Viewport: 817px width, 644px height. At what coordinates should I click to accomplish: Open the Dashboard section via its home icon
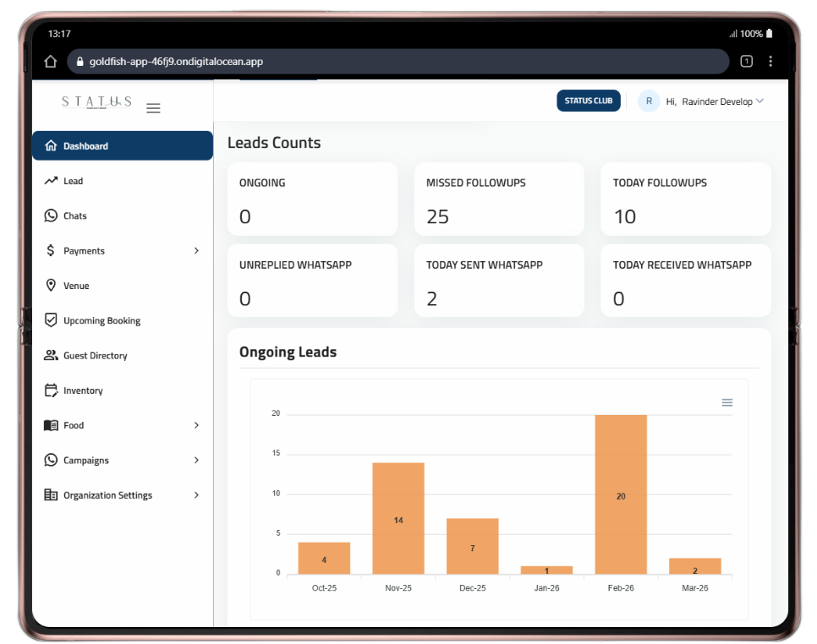coord(52,145)
